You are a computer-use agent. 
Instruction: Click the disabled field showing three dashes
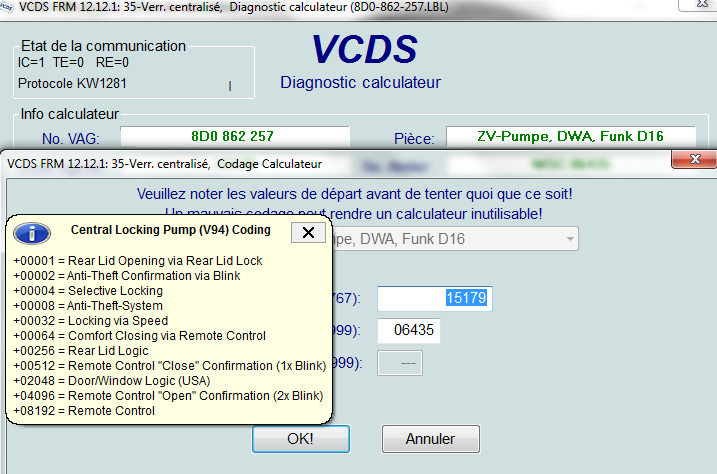pyautogui.click(x=400, y=364)
